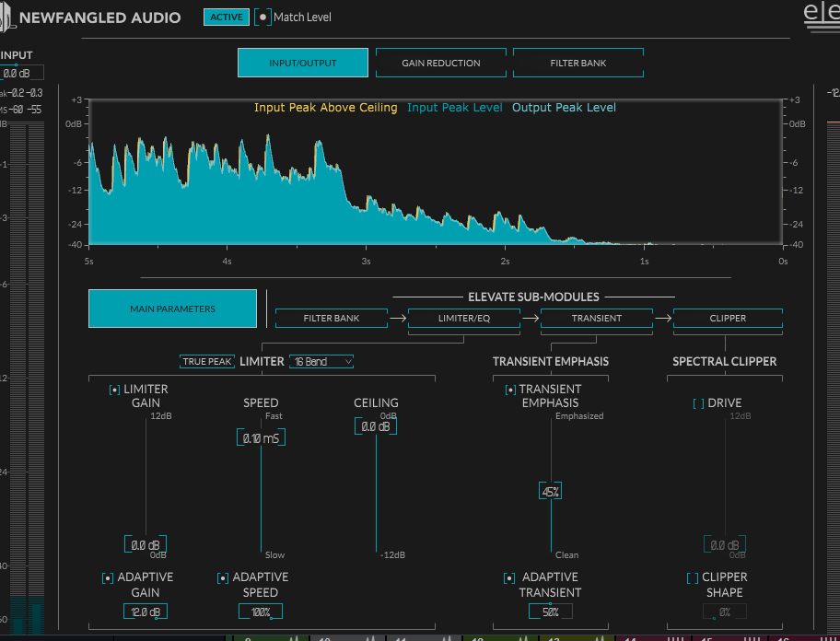Viewport: 840px width, 641px height.
Task: Click the Limiter Gain 0.0 dB slider handle
Action: pos(146,545)
